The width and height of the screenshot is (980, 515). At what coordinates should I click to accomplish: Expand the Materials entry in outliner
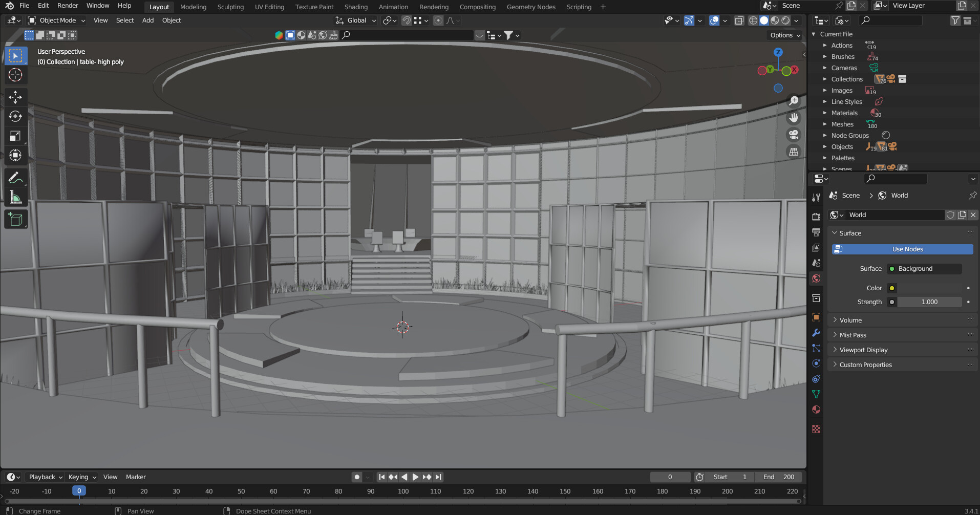coord(825,113)
